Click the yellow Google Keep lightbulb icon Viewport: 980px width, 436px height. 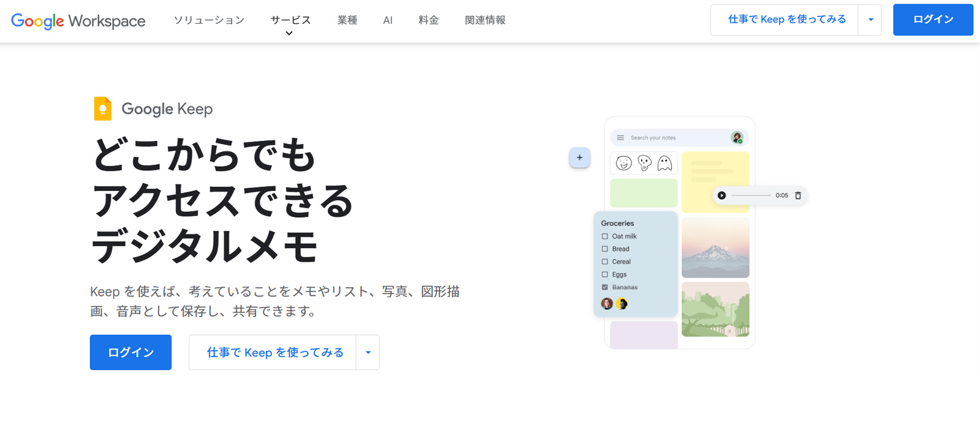click(x=102, y=109)
